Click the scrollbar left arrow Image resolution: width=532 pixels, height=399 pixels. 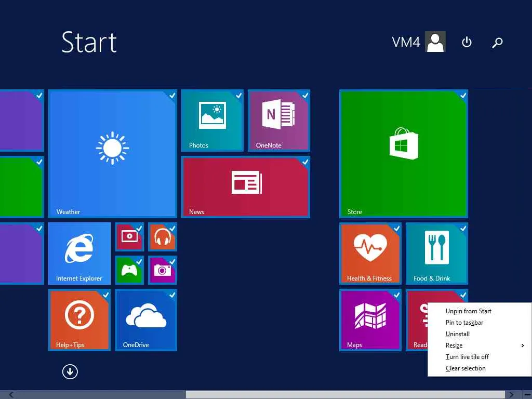(x=11, y=395)
